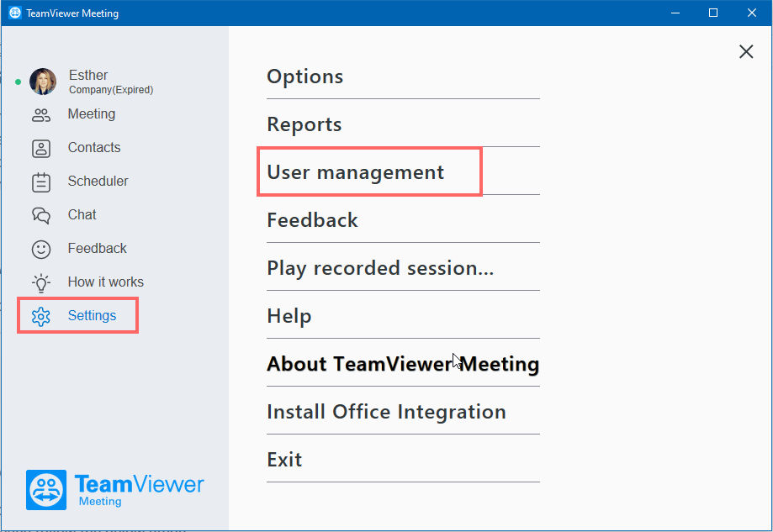Select Install Office Integration

pos(387,411)
